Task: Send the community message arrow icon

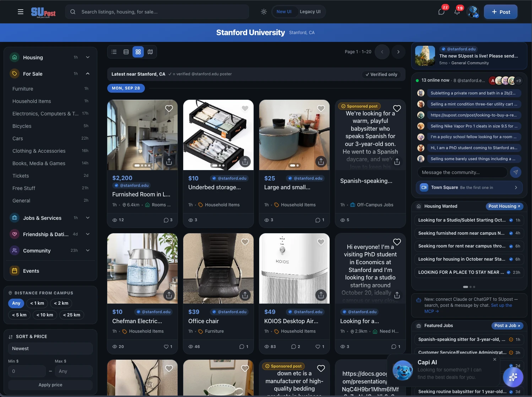Action: point(516,172)
